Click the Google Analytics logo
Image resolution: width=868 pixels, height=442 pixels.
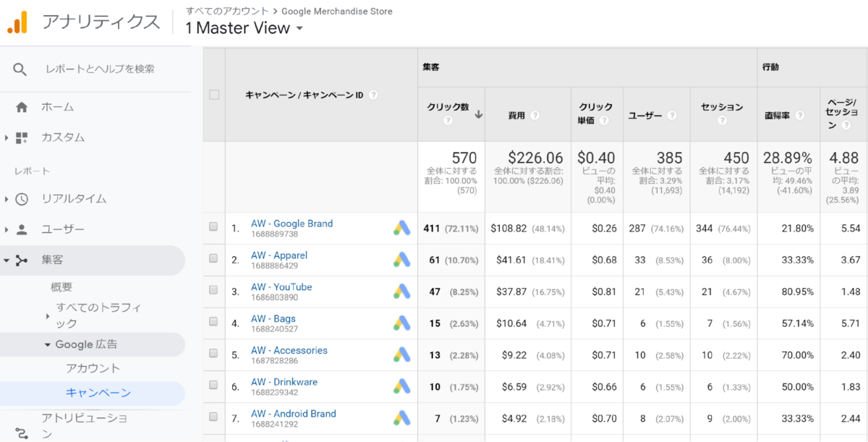coord(17,22)
